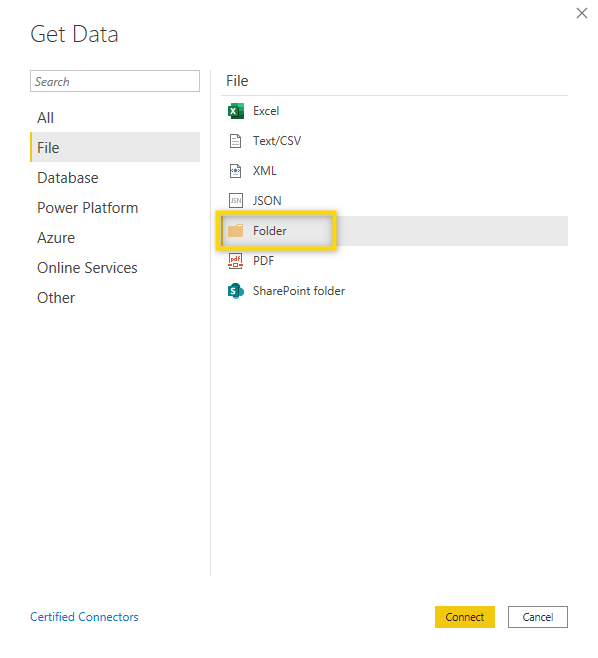Close the Get Data dialog
The image size is (598, 658).
[582, 13]
